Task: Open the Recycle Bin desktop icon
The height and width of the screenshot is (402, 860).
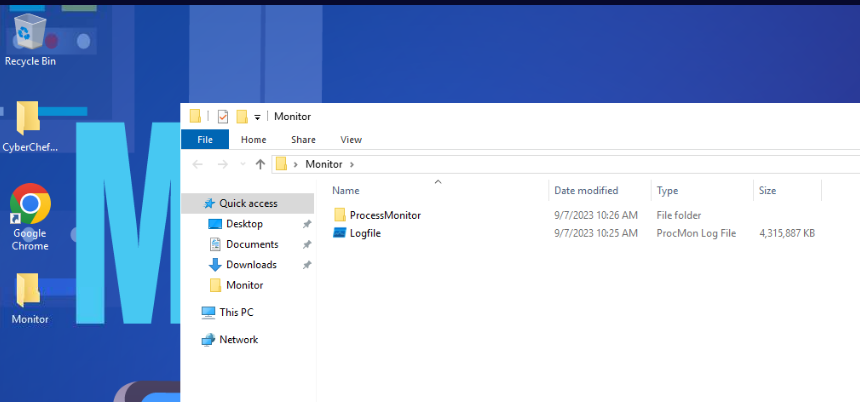Action: pyautogui.click(x=30, y=39)
